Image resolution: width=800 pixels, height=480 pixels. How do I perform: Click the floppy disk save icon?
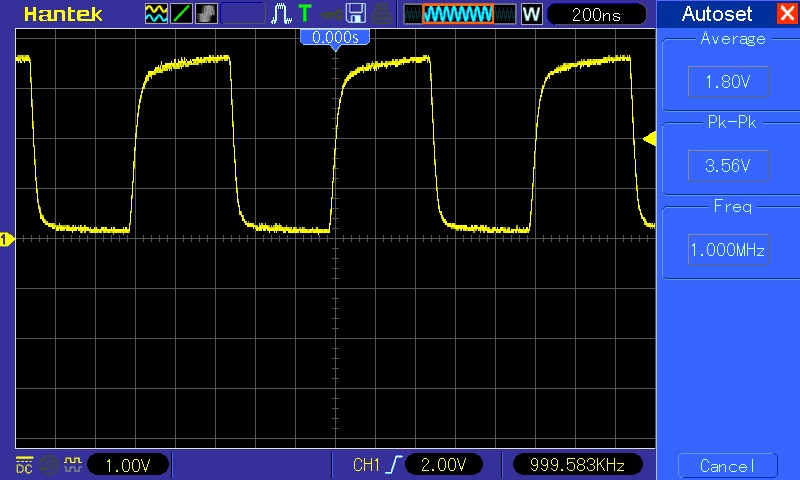click(x=355, y=14)
